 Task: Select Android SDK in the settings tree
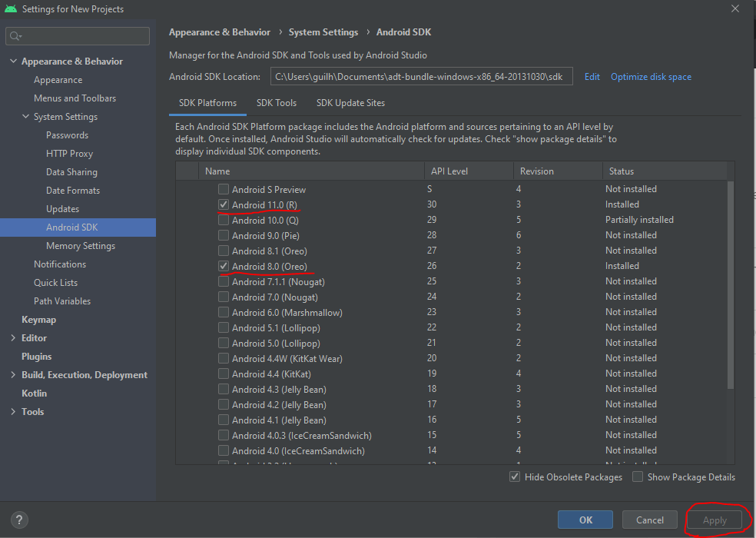coord(78,227)
